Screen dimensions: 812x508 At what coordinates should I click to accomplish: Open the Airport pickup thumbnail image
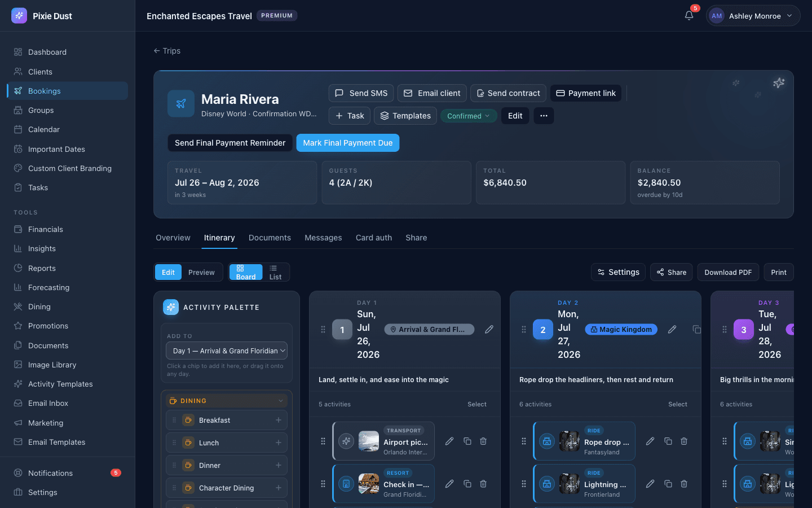click(369, 441)
